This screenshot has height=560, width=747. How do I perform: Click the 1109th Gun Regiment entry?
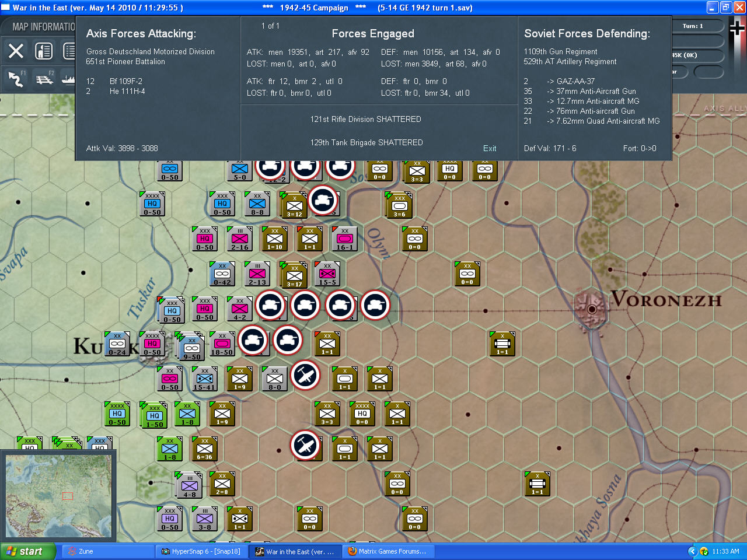point(560,51)
